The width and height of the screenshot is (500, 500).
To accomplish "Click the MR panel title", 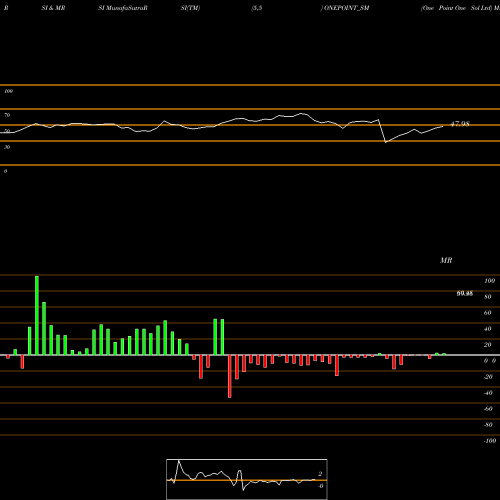I will click(x=446, y=260).
